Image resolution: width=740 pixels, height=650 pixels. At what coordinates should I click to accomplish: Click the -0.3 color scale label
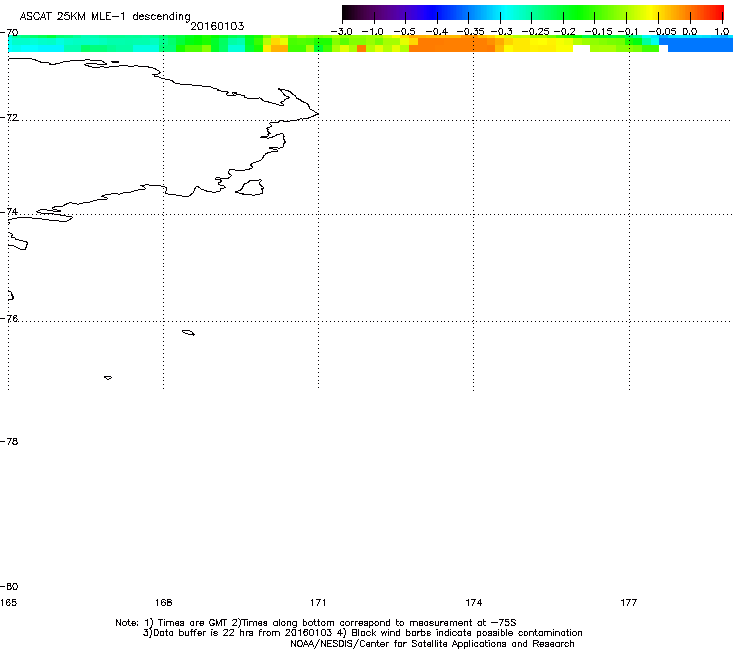(502, 32)
